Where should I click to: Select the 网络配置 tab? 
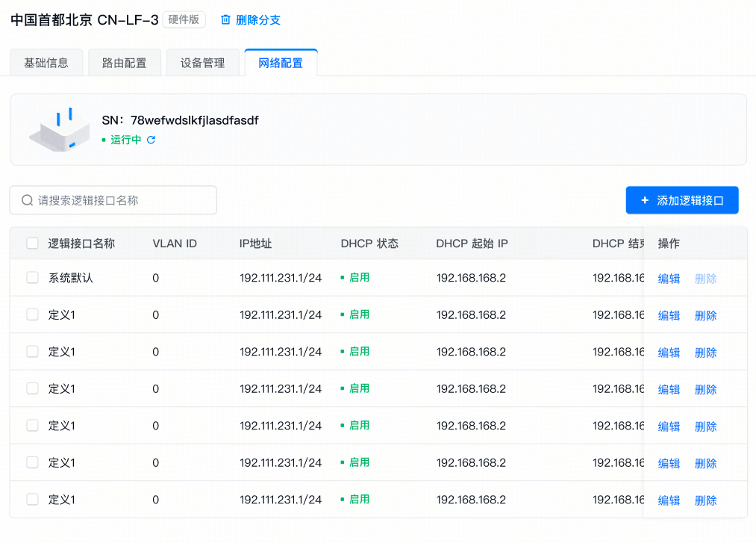pos(281,63)
